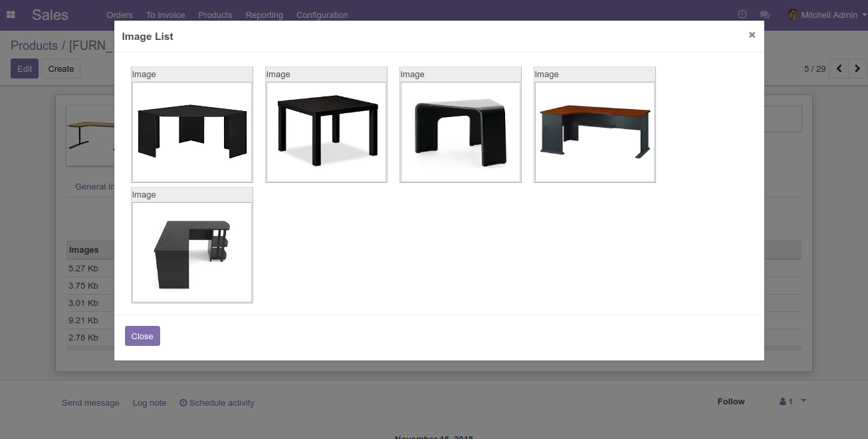Open the Orders menu
The image size is (868, 439).
[x=120, y=15]
